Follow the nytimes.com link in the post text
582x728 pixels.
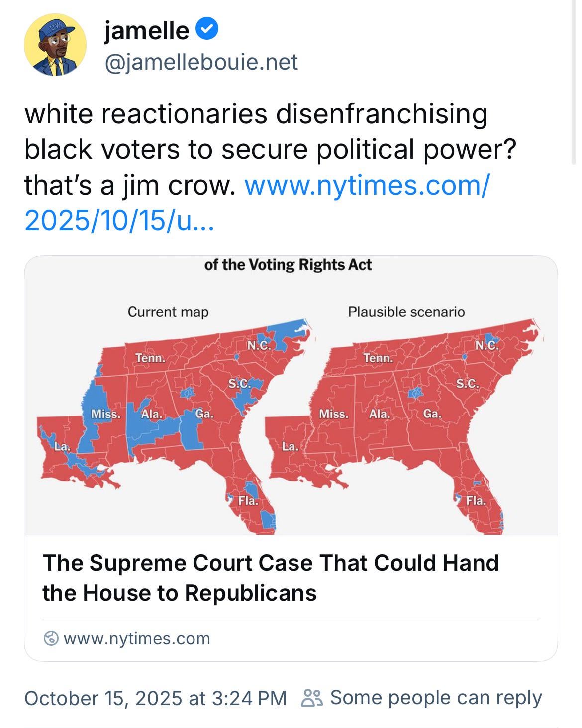click(367, 185)
